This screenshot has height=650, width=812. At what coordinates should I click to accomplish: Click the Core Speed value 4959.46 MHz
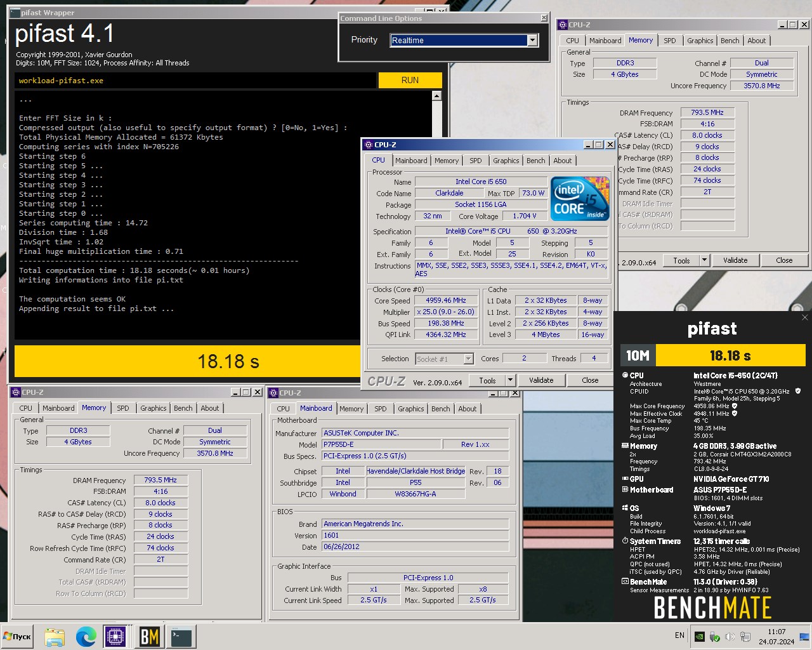pos(446,301)
